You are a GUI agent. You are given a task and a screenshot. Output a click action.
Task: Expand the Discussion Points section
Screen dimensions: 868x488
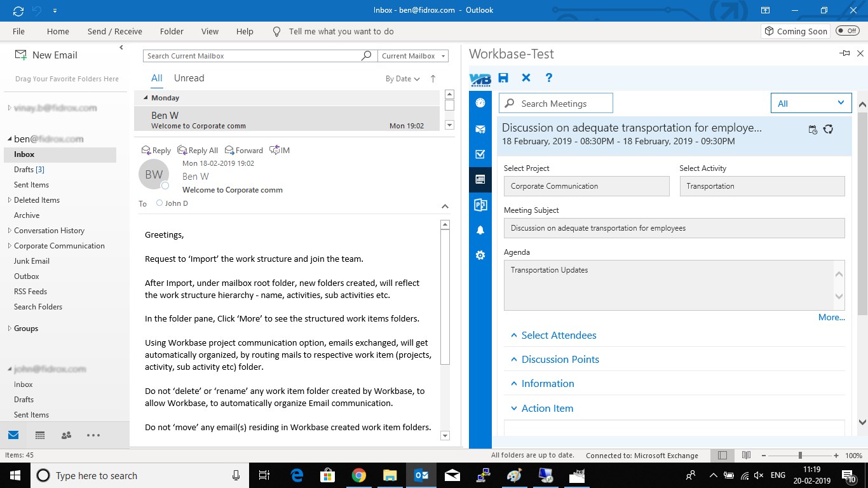[x=555, y=359]
